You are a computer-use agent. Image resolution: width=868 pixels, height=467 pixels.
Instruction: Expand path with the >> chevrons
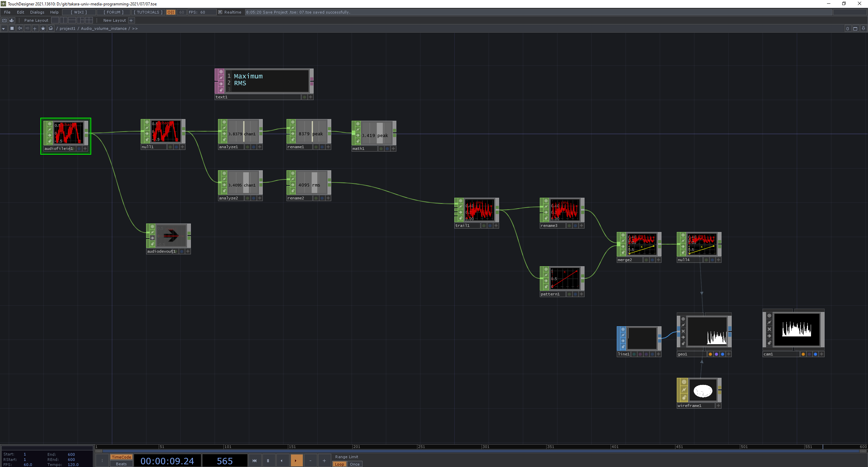pyautogui.click(x=135, y=28)
